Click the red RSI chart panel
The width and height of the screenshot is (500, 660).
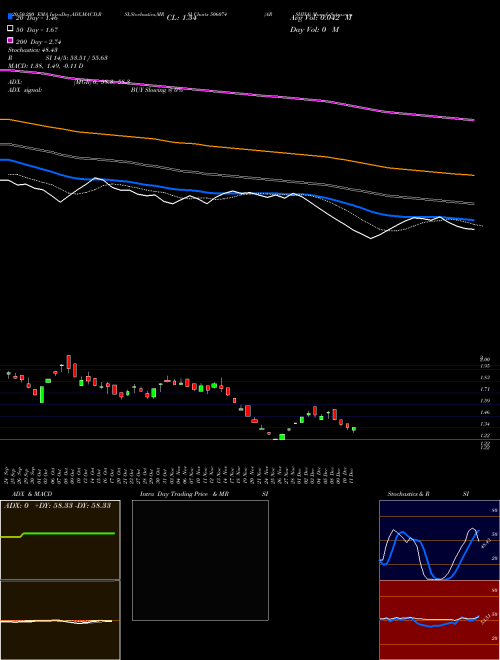coord(439,620)
